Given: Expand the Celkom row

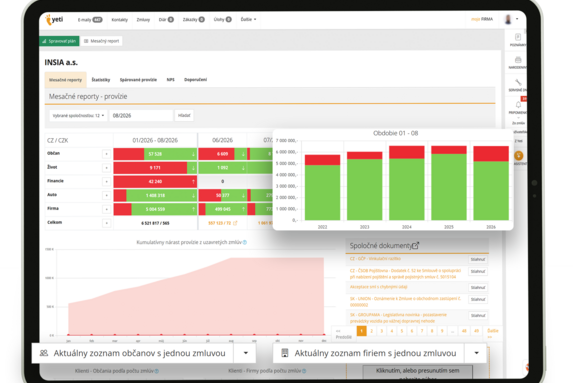Looking at the screenshot, I should pyautogui.click(x=106, y=223).
